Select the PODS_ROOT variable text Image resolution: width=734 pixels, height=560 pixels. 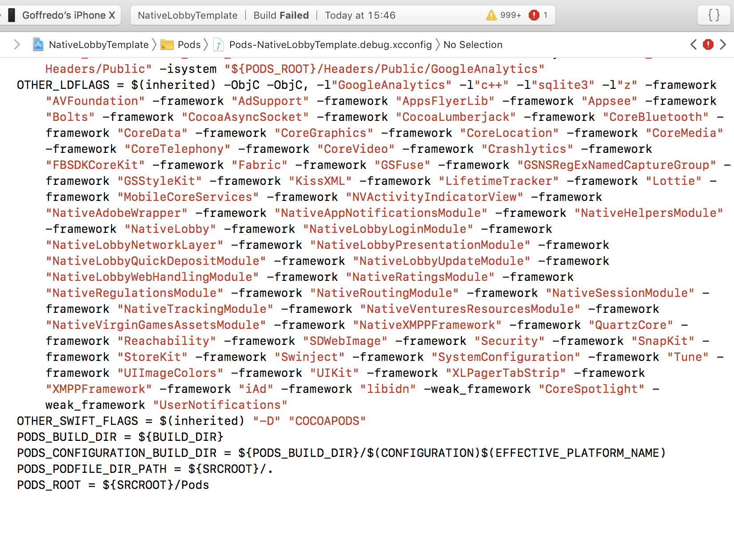49,485
